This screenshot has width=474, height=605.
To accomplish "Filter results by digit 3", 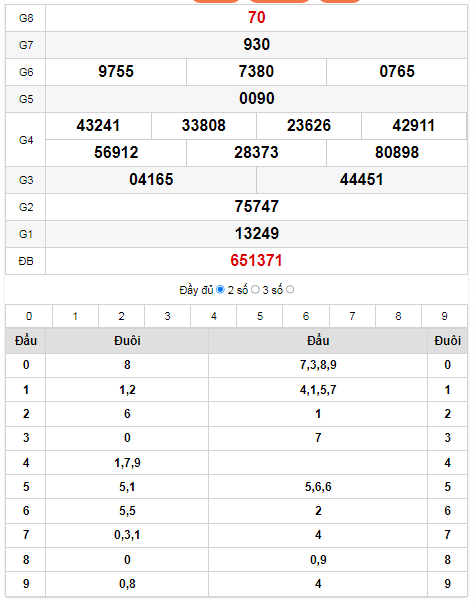I will (168, 316).
